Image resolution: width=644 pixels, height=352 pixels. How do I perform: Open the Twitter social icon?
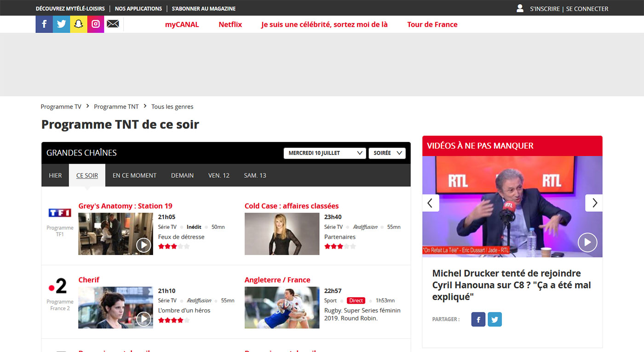(x=61, y=24)
